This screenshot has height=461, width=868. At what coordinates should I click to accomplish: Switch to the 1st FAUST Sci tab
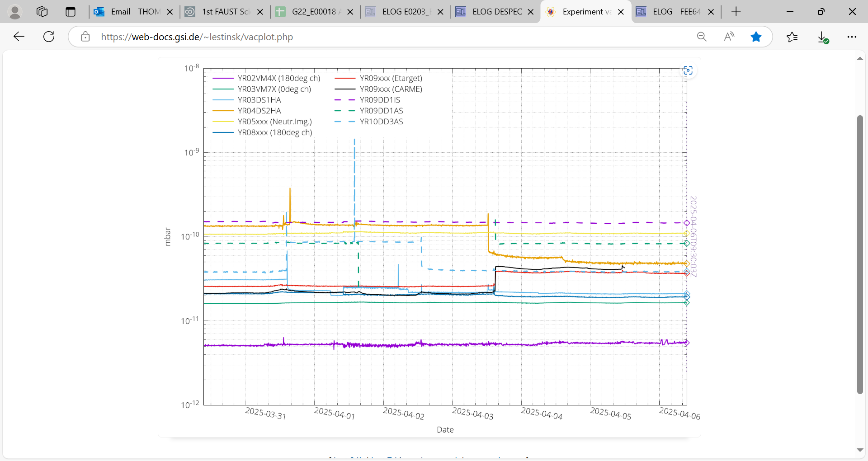tap(225, 12)
